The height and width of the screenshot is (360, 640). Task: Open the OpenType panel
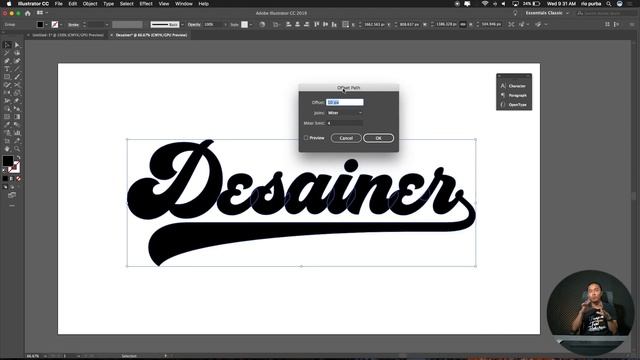tap(514, 105)
